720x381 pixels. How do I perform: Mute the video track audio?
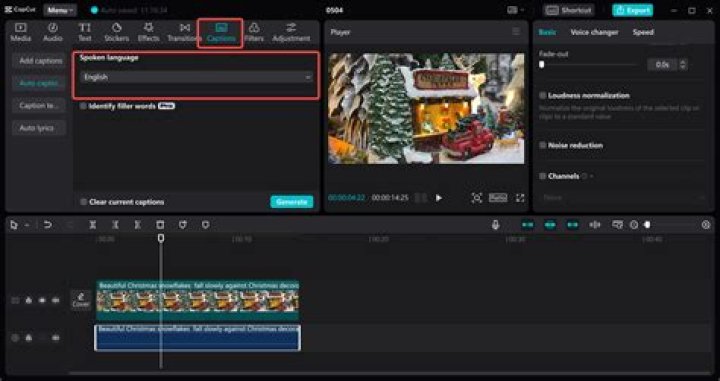tap(56, 300)
